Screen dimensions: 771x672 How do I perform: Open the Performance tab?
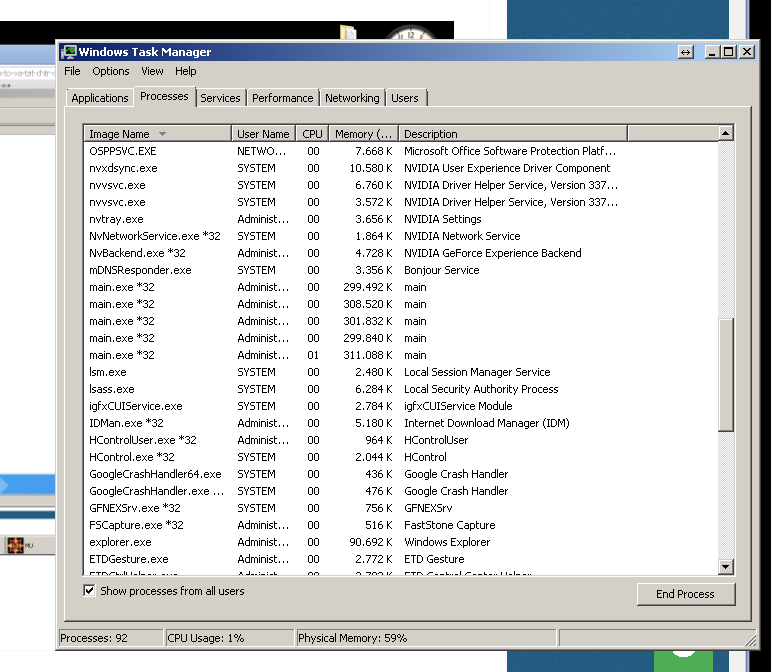click(x=283, y=98)
